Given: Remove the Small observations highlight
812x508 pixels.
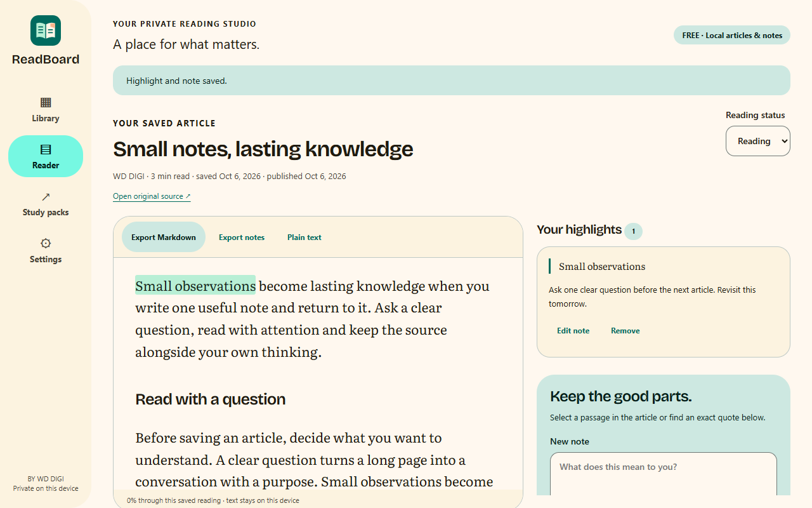Looking at the screenshot, I should [x=625, y=330].
